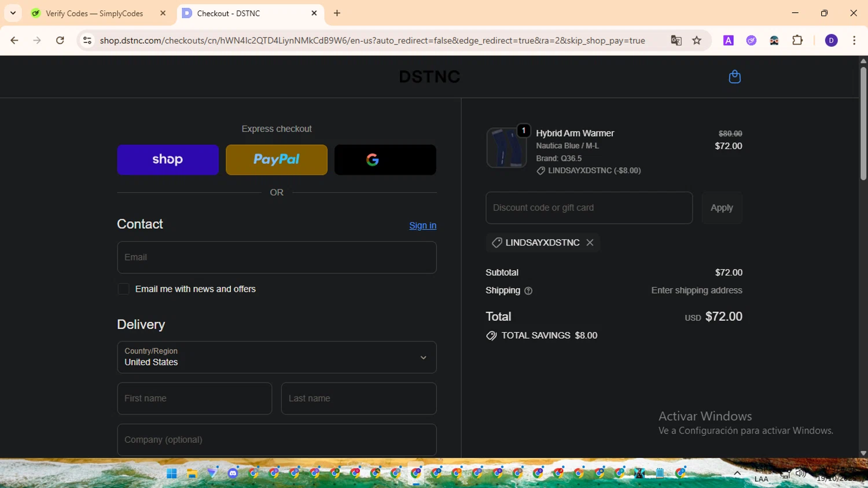Screen dimensions: 868x488
Task: Open the volume speaker tray icon
Action: tap(801, 474)
